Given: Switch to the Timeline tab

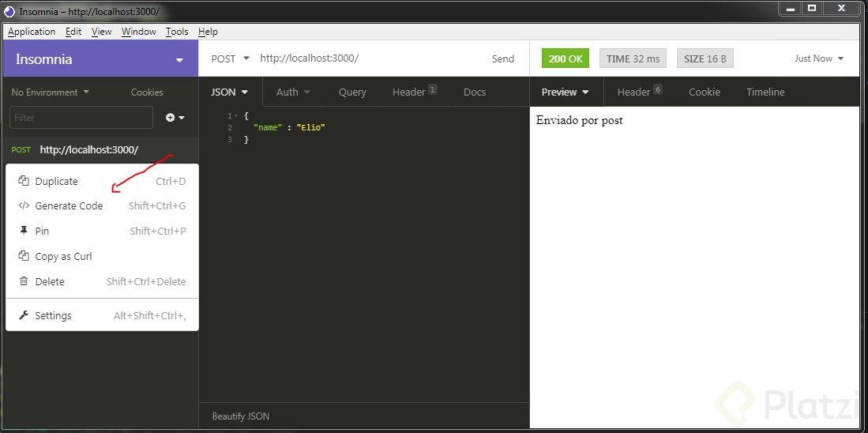Looking at the screenshot, I should click(765, 92).
